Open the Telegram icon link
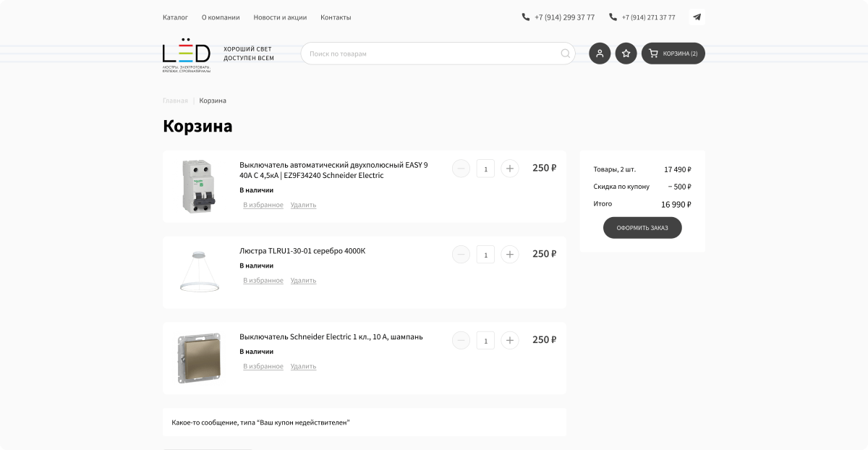This screenshot has width=868, height=450. tap(697, 17)
